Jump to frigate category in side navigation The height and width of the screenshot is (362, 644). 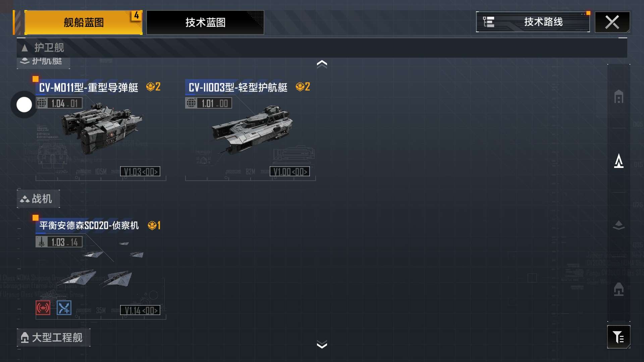[x=619, y=161]
